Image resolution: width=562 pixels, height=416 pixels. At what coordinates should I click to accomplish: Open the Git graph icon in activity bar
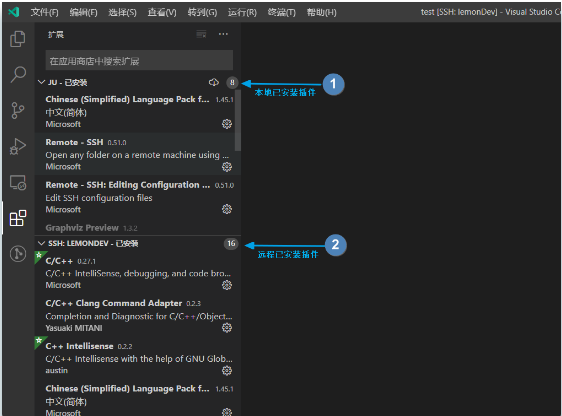tap(18, 254)
